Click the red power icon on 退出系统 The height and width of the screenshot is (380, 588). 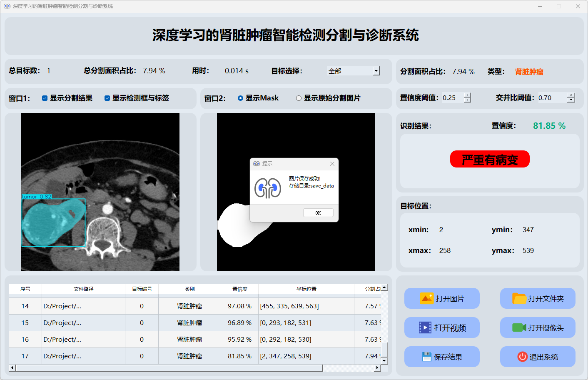click(522, 357)
